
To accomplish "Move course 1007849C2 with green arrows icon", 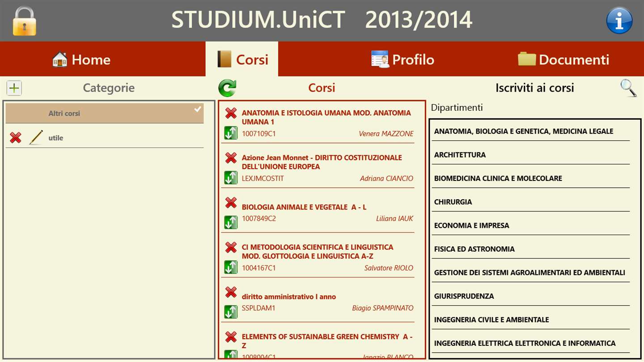I will tap(231, 223).
